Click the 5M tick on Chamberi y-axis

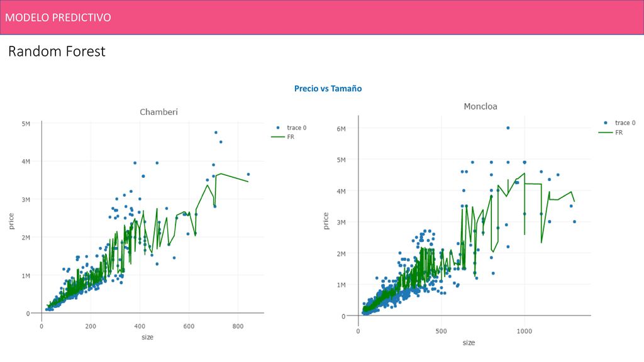[26, 124]
